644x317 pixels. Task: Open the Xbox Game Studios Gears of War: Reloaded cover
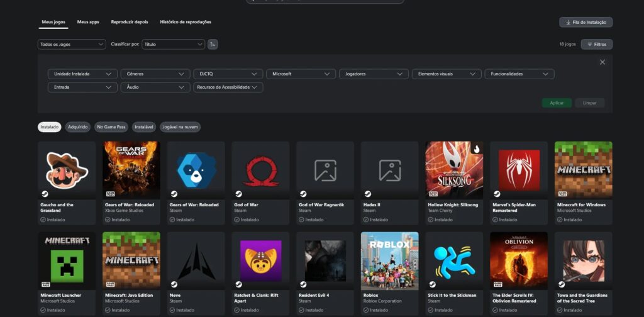(131, 170)
